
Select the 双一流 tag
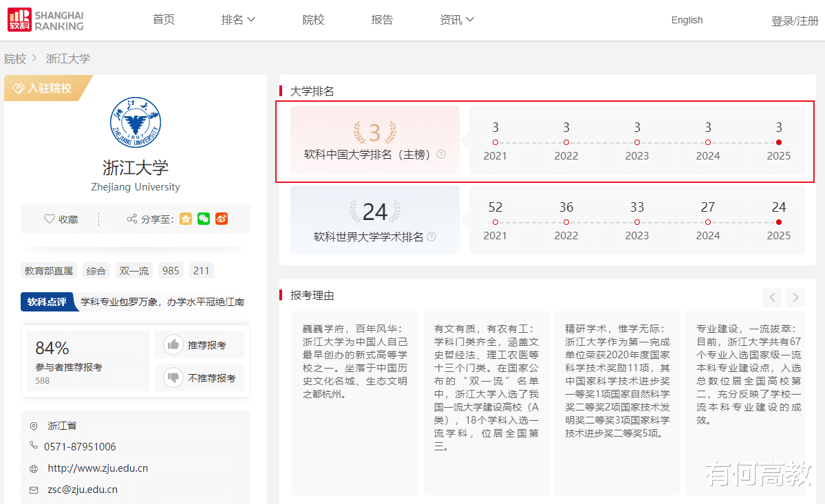pyautogui.click(x=134, y=271)
